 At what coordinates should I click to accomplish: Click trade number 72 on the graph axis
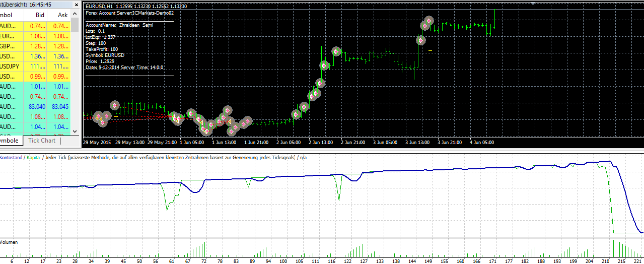point(204,261)
